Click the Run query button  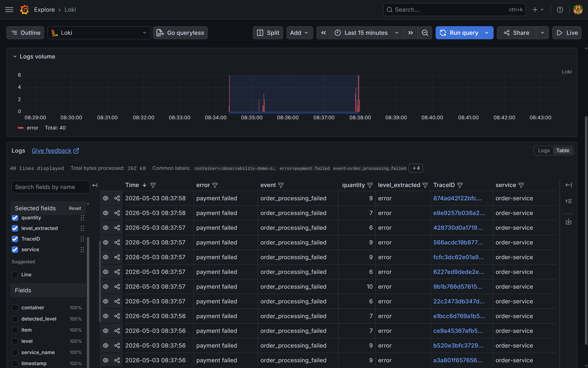[458, 33]
